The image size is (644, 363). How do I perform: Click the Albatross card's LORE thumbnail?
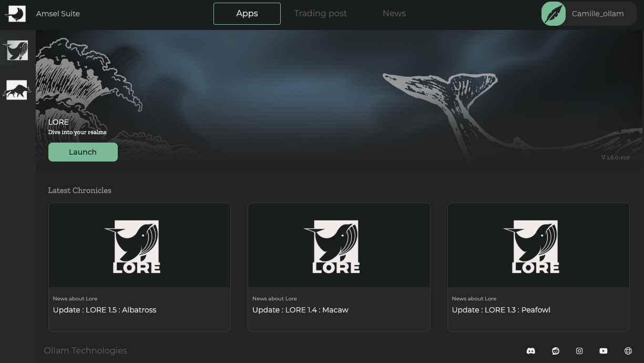(x=139, y=246)
